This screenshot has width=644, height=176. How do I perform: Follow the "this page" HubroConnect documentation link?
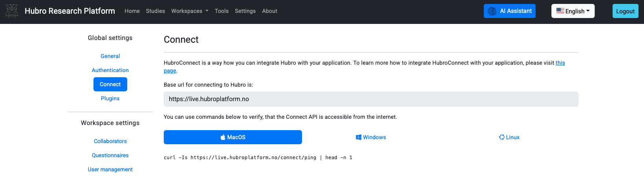(560, 63)
